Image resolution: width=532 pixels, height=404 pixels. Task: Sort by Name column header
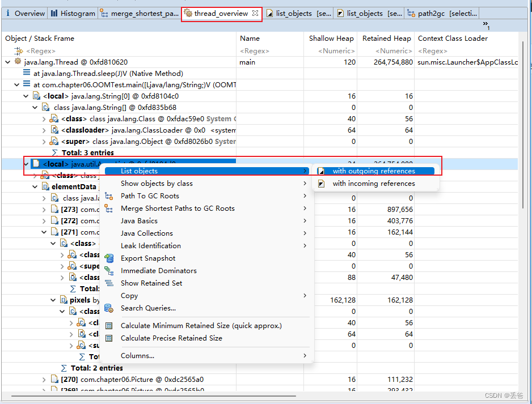(270, 39)
